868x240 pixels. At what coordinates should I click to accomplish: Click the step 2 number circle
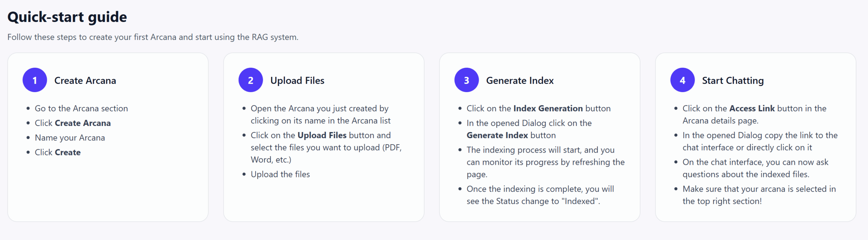(x=251, y=80)
